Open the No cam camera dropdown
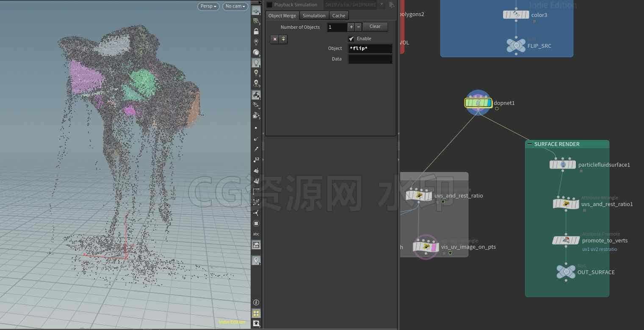The height and width of the screenshot is (330, 644). (235, 6)
